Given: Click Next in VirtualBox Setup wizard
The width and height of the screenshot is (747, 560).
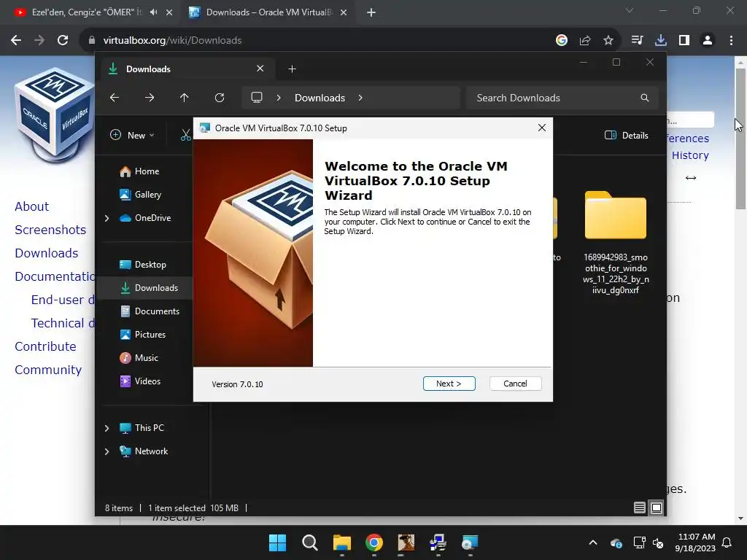Looking at the screenshot, I should coord(449,384).
